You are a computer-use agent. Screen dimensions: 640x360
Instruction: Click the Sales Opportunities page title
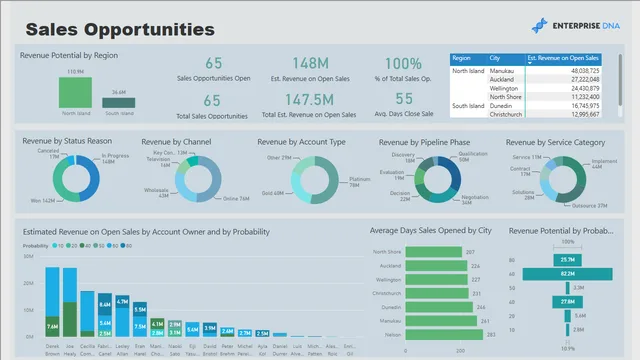(x=120, y=29)
